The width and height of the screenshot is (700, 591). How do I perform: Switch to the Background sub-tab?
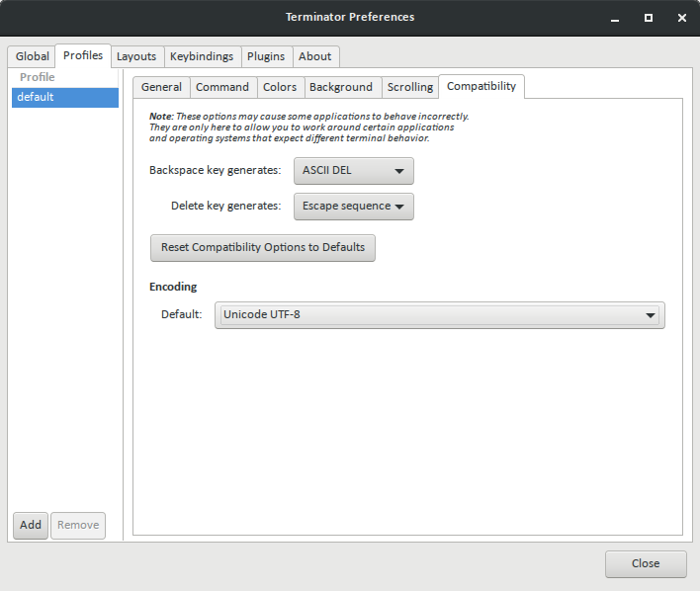click(341, 87)
